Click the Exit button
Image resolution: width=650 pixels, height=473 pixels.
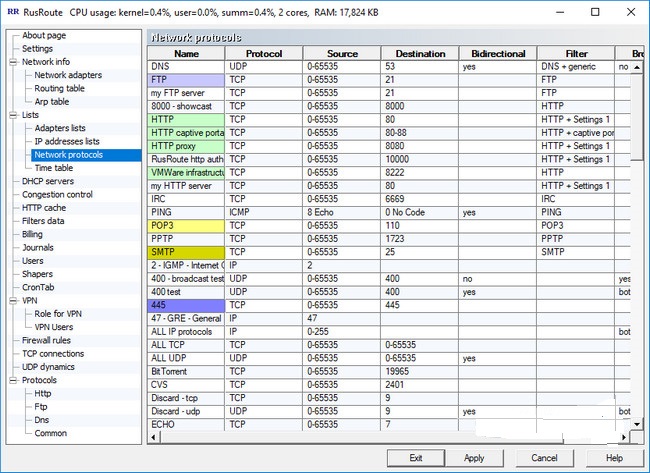416,458
